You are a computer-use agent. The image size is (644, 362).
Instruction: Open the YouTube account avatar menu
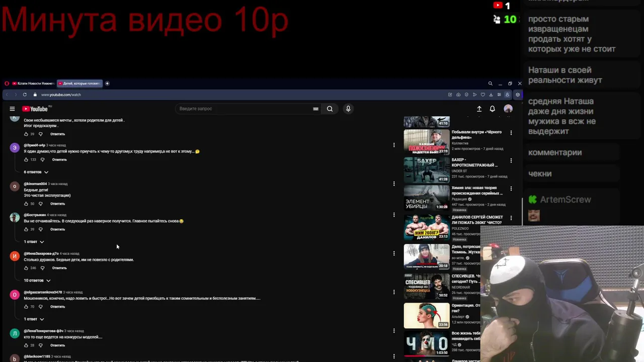pyautogui.click(x=508, y=109)
